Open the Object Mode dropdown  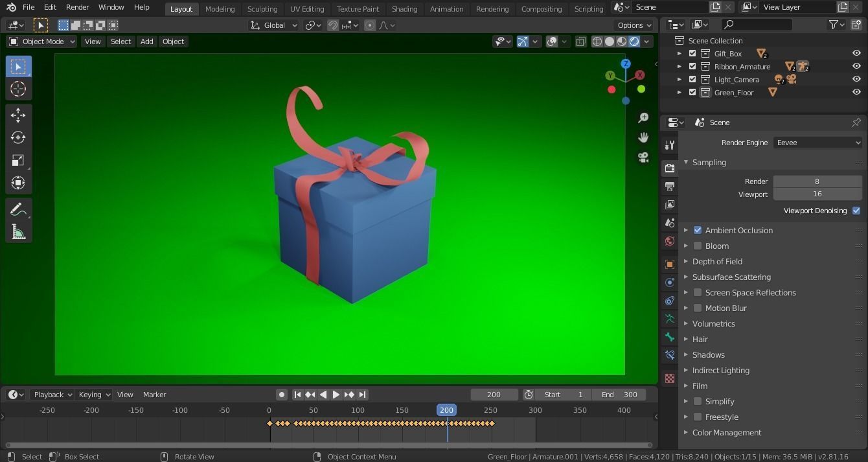(42, 41)
